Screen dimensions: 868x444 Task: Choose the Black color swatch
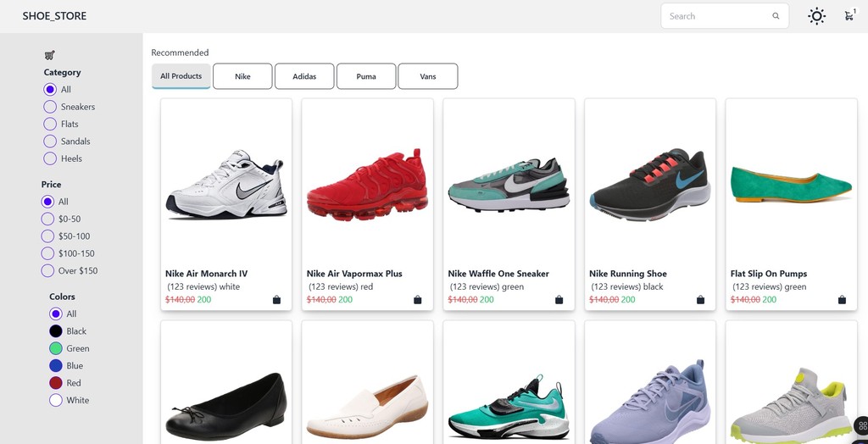point(55,331)
